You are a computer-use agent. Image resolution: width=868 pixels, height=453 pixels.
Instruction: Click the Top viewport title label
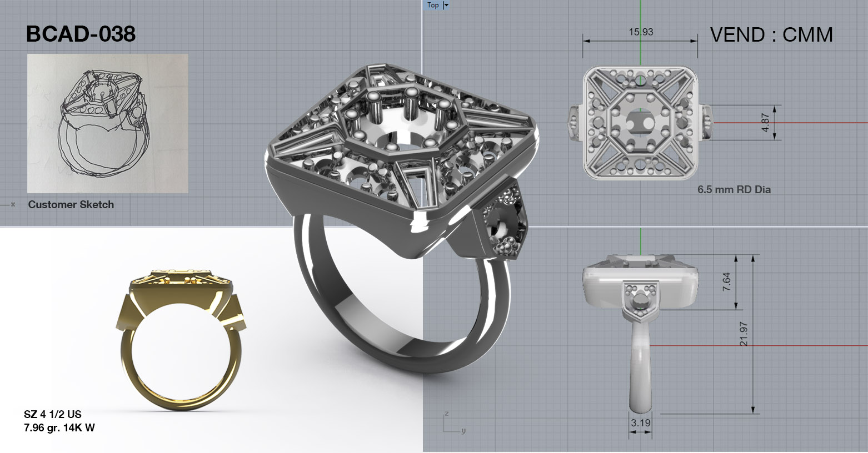433,5
